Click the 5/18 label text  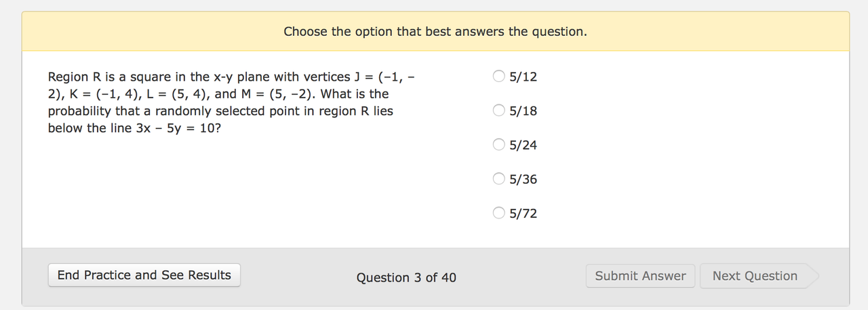click(x=524, y=111)
